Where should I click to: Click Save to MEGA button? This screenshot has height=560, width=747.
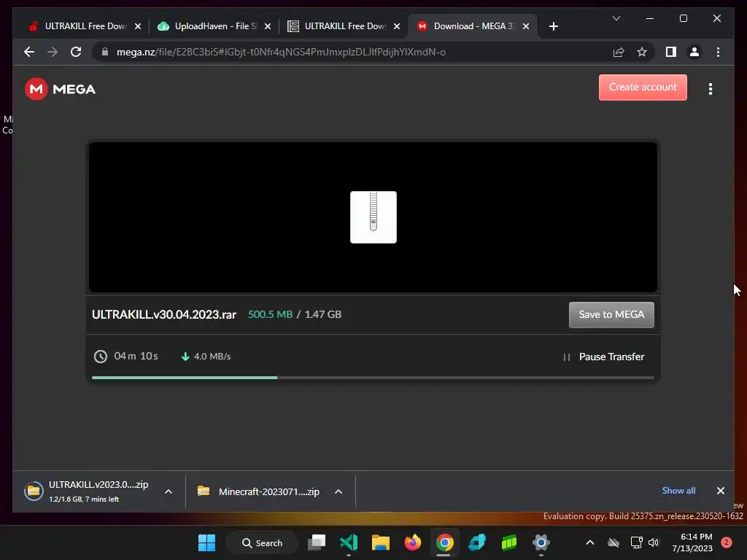[x=611, y=315]
